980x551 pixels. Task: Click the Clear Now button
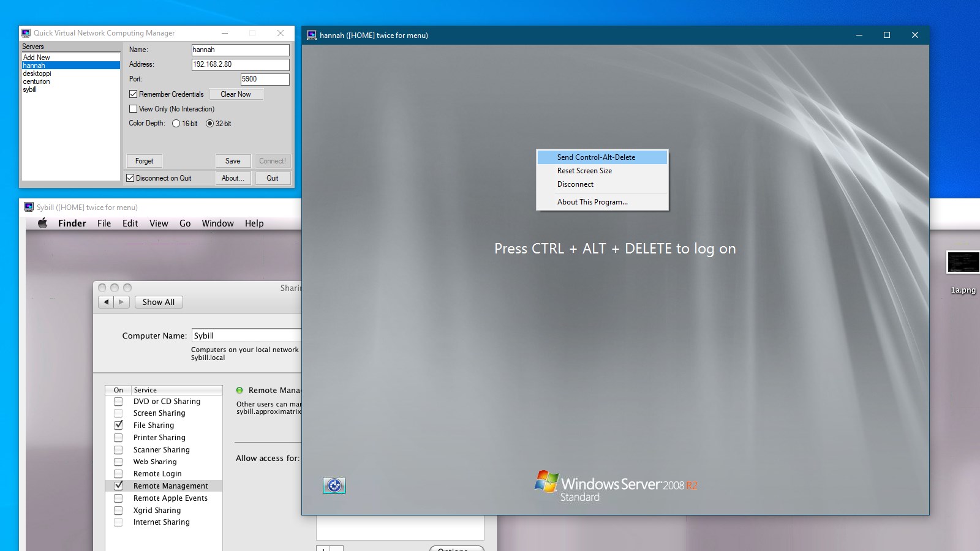click(236, 94)
